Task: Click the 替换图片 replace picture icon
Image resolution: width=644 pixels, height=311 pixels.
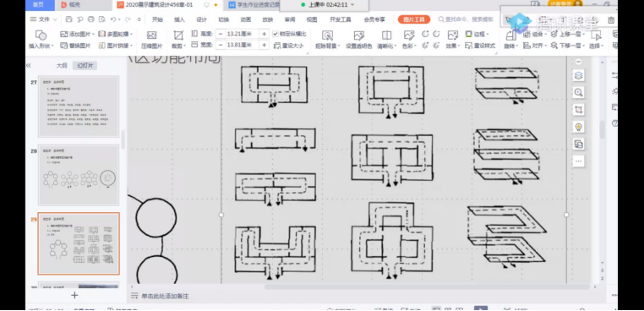Action: coord(75,46)
